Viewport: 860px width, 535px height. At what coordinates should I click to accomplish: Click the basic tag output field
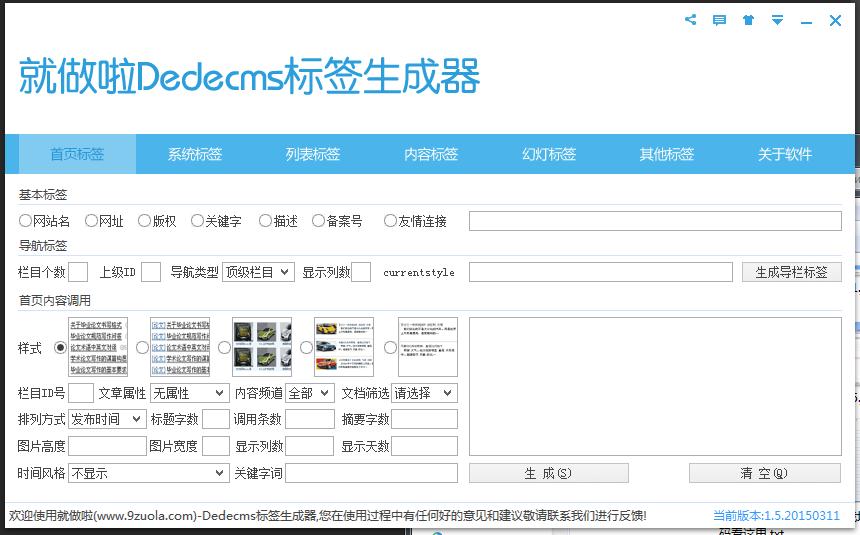655,221
